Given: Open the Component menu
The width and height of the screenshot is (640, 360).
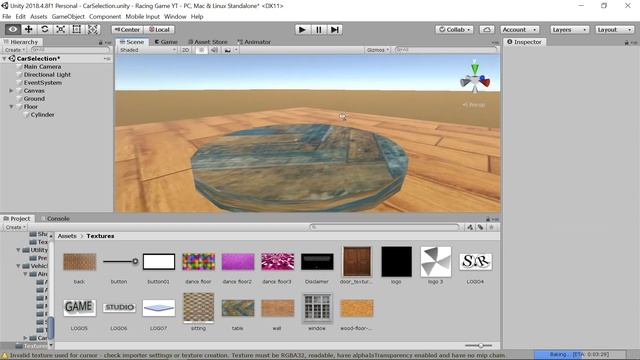Looking at the screenshot, I should [x=105, y=17].
